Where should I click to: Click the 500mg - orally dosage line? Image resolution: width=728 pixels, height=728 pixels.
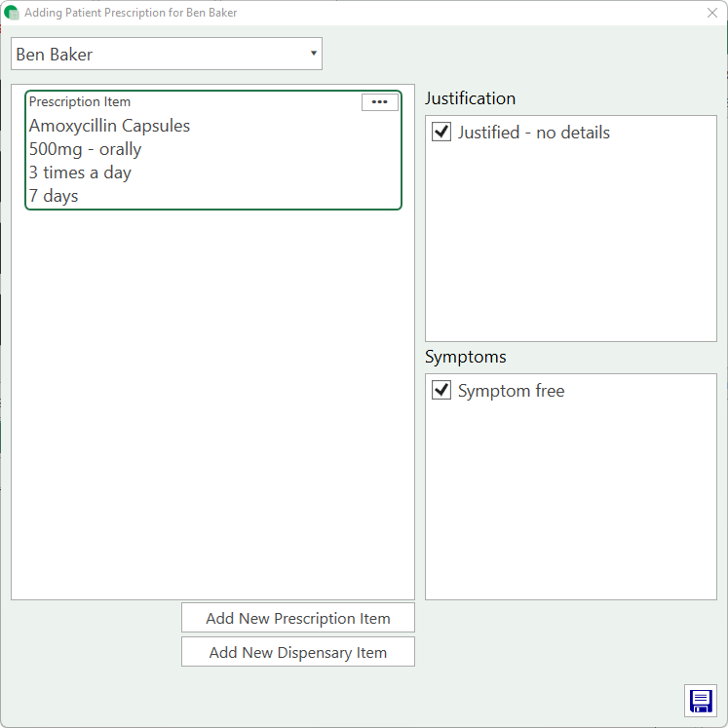[x=85, y=149]
